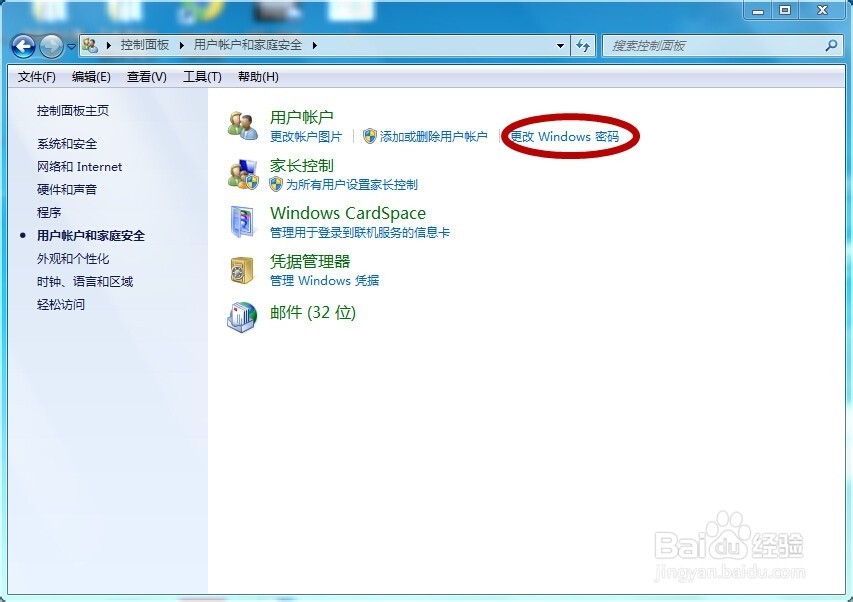
Task: Minimize the Control Panel window
Action: 758,10
